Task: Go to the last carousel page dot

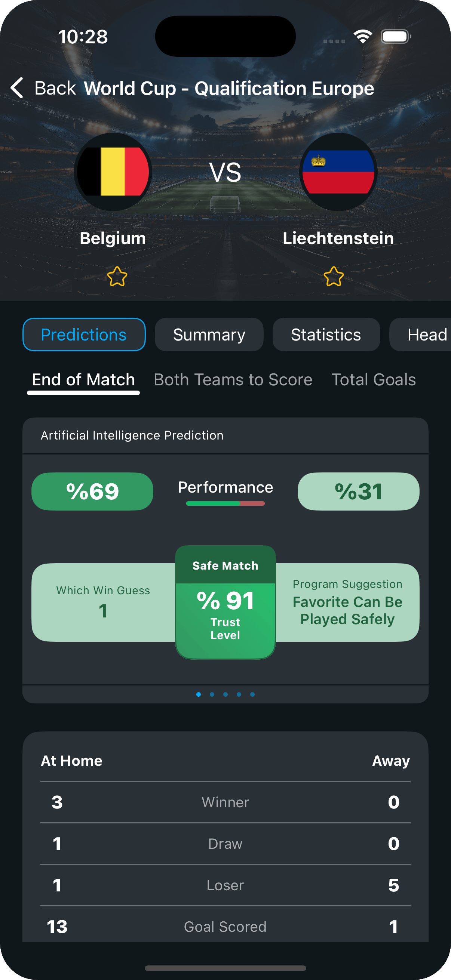Action: pos(252,694)
